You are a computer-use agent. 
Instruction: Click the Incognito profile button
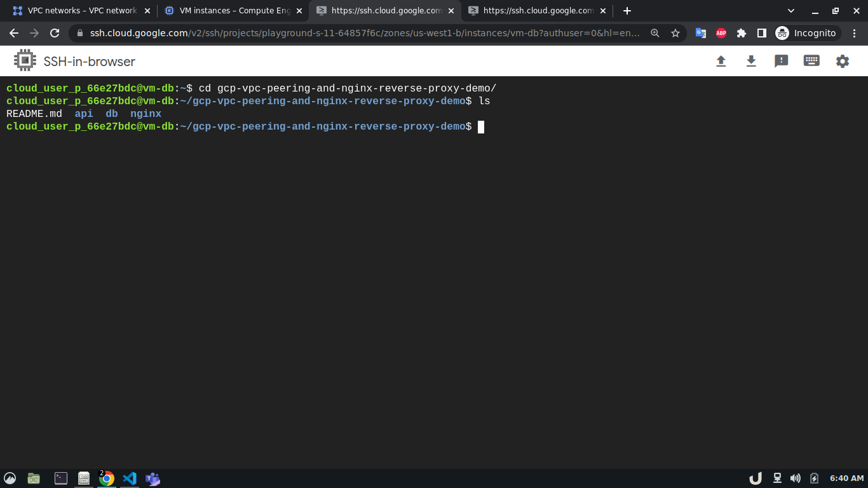(807, 33)
